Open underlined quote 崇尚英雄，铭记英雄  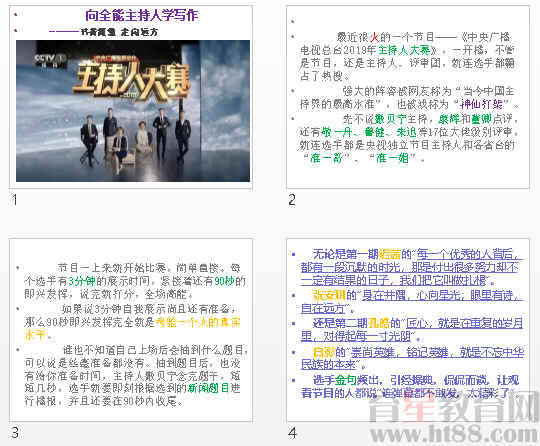400,352
